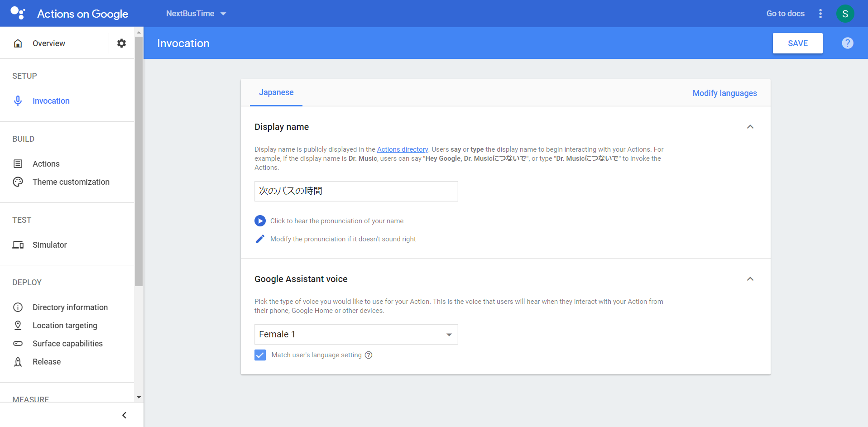Click 'Click to hear the pronunciation' text
This screenshot has width=868, height=427.
[337, 221]
